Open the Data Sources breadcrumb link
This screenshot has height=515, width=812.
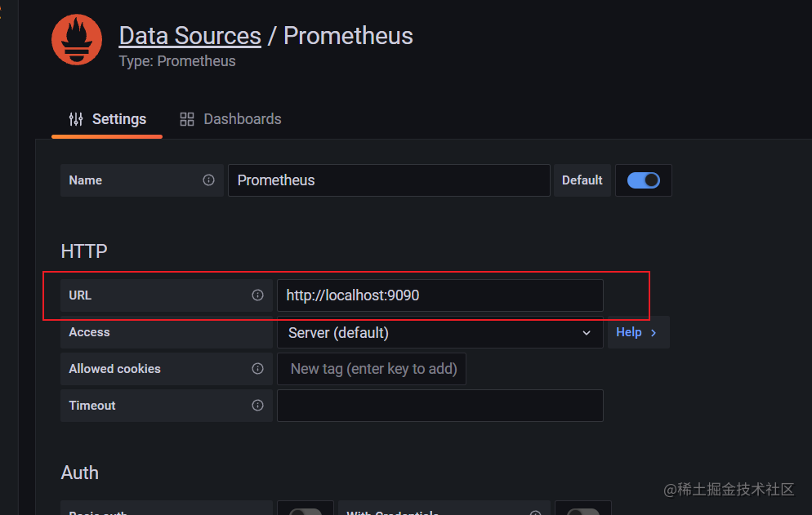coord(190,35)
